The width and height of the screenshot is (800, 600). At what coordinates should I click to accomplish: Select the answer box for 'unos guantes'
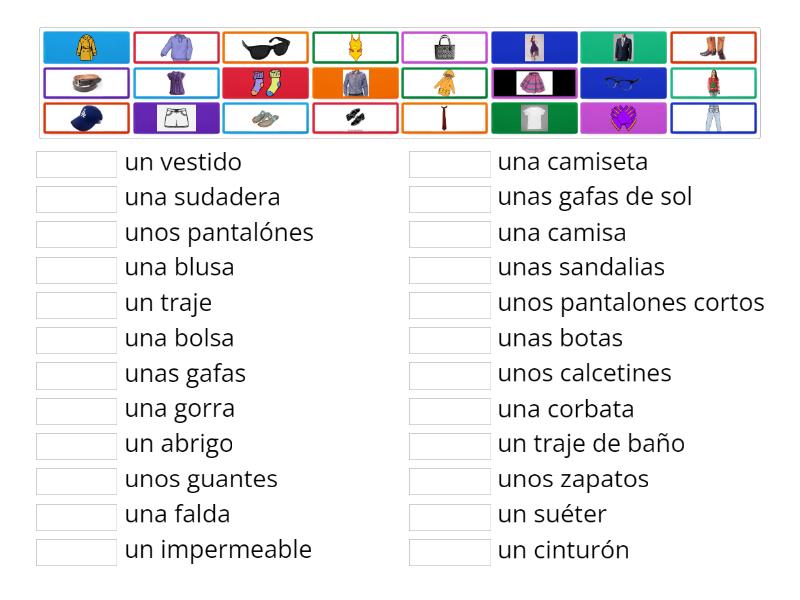coord(75,478)
